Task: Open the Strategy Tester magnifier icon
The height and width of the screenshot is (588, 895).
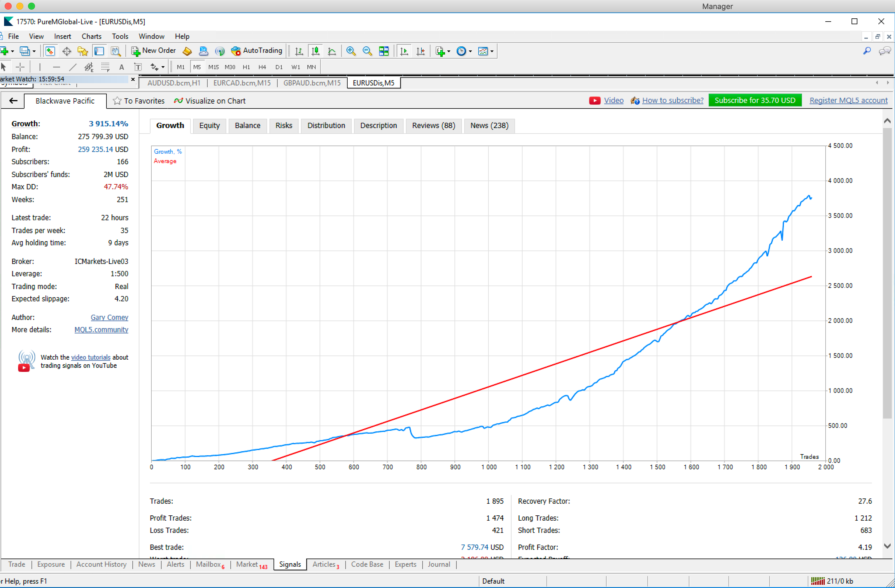Action: click(116, 51)
